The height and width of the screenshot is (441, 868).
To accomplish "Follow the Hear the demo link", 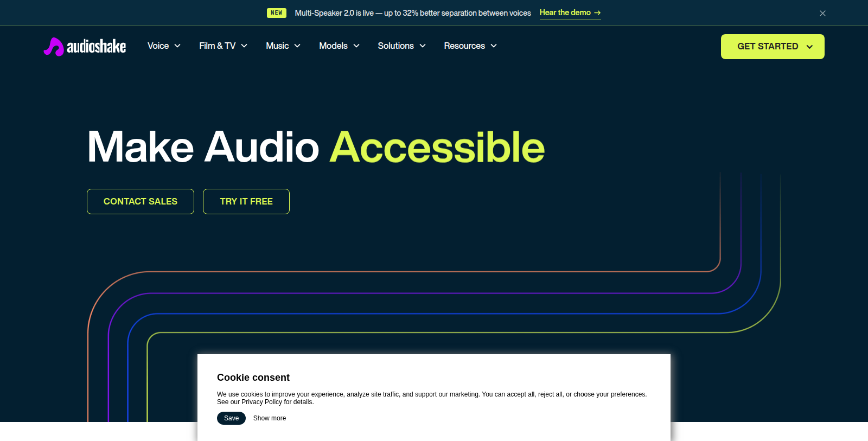I will coord(570,12).
